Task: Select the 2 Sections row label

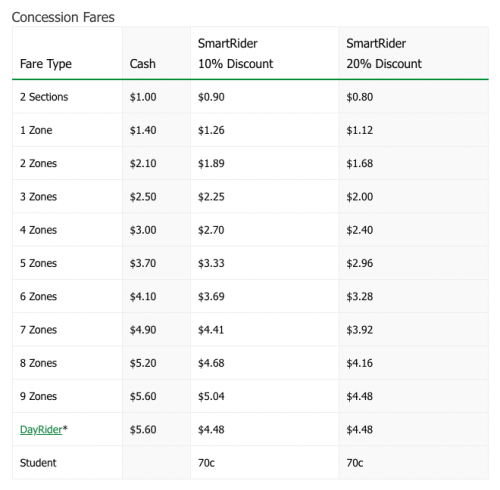Action: coord(44,97)
